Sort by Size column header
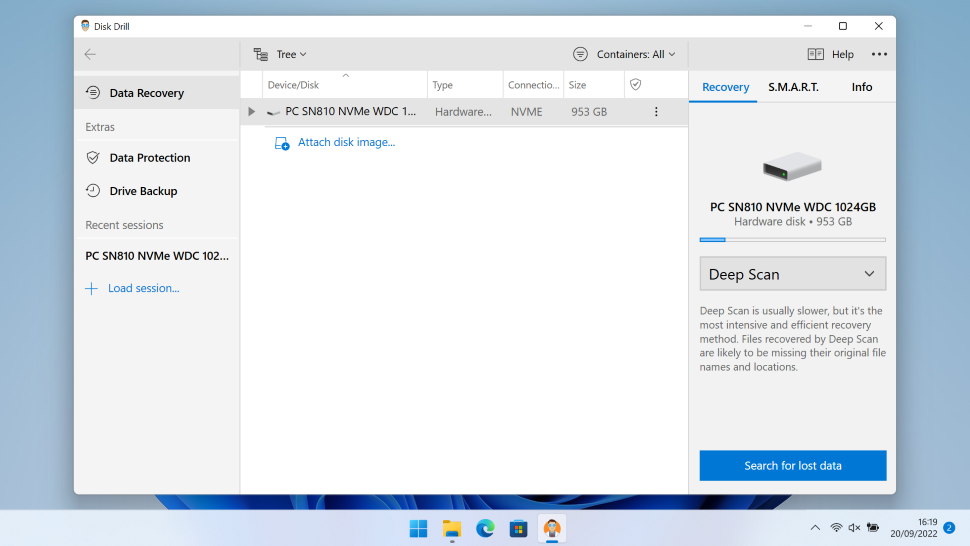The width and height of the screenshot is (970, 546). [594, 85]
